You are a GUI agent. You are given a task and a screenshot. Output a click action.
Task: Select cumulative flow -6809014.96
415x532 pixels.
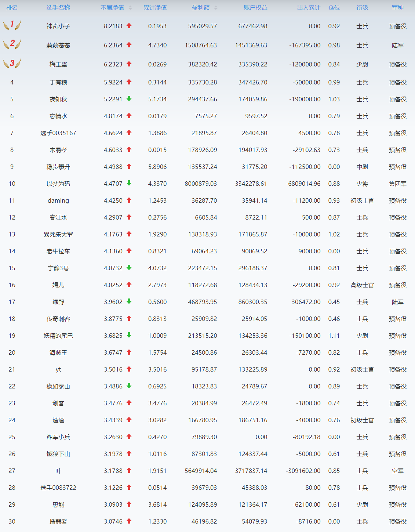303,184
